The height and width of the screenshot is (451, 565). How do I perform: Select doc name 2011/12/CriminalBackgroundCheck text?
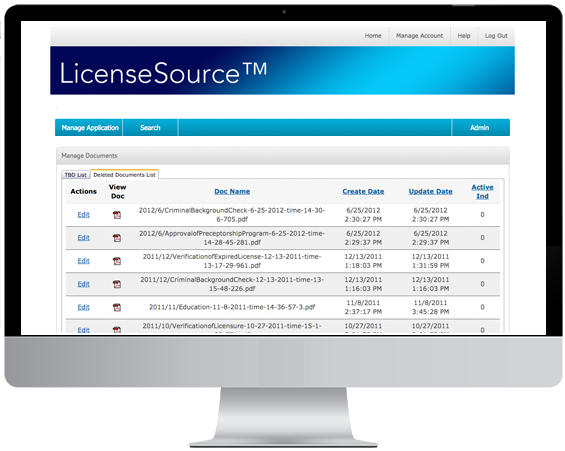point(232,284)
